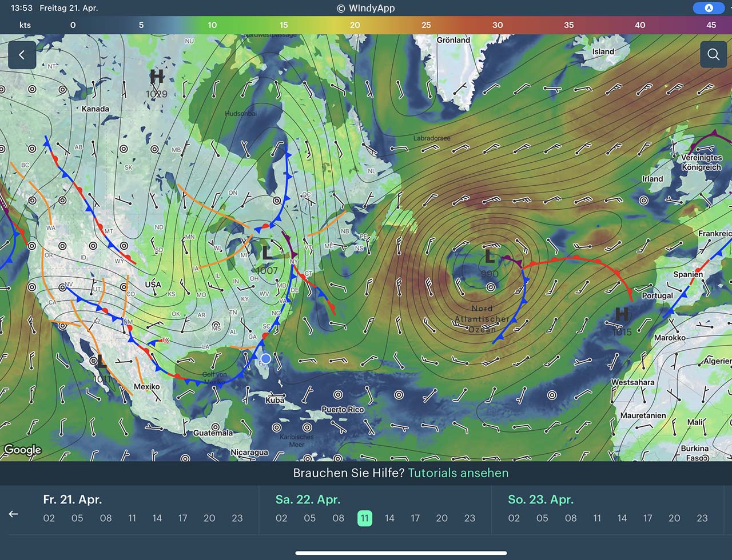The width and height of the screenshot is (732, 560).
Task: Select 20 hour on Sunday 23 April
Action: pyautogui.click(x=674, y=518)
